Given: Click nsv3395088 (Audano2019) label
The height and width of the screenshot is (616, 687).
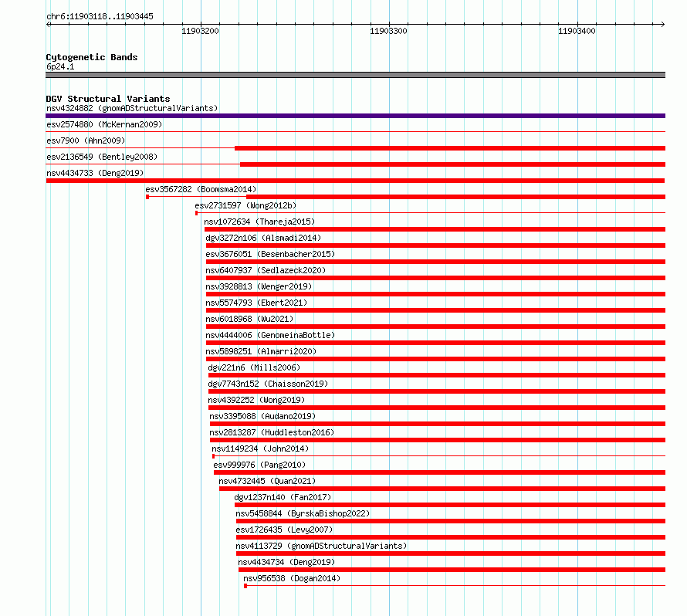Looking at the screenshot, I should [262, 416].
